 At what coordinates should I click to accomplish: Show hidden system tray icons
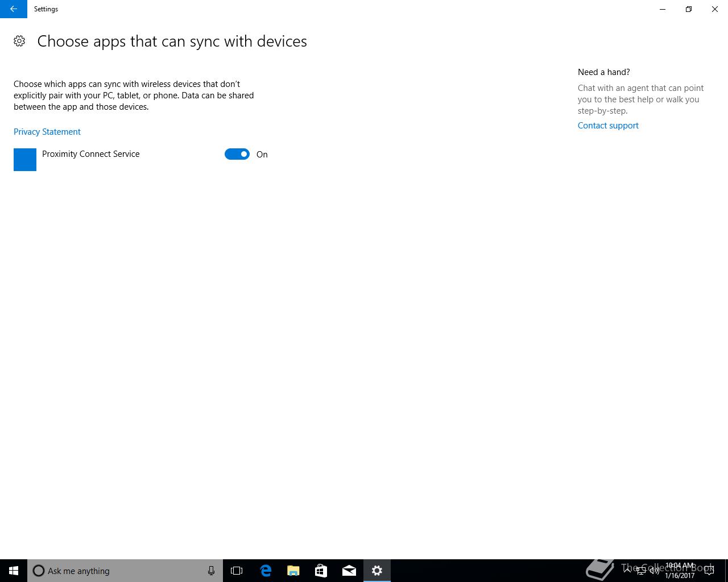click(627, 571)
